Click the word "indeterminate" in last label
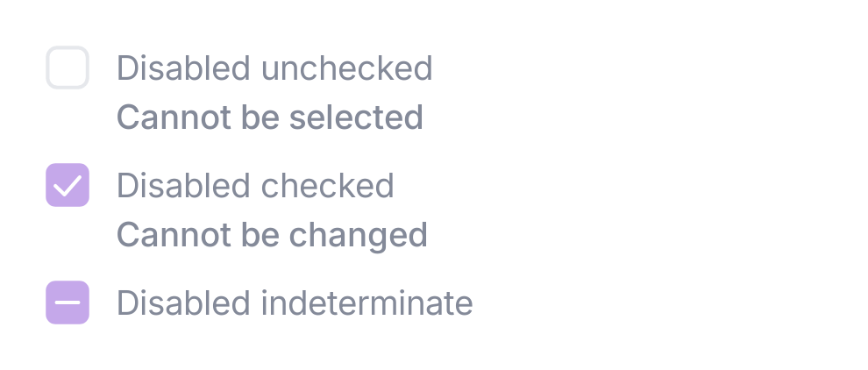This screenshot has height=370, width=868. tap(366, 303)
